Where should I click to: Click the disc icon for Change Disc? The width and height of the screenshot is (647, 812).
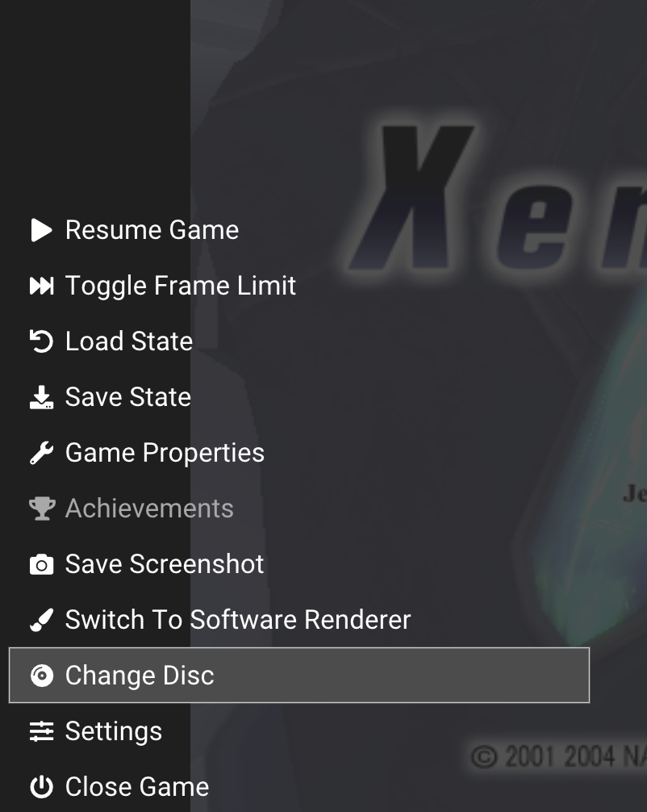pyautogui.click(x=41, y=676)
